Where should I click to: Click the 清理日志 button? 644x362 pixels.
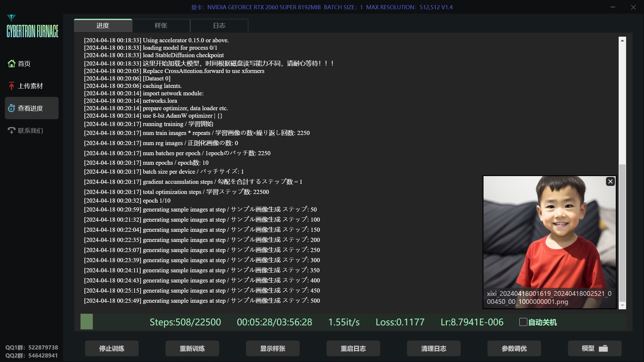[434, 348]
